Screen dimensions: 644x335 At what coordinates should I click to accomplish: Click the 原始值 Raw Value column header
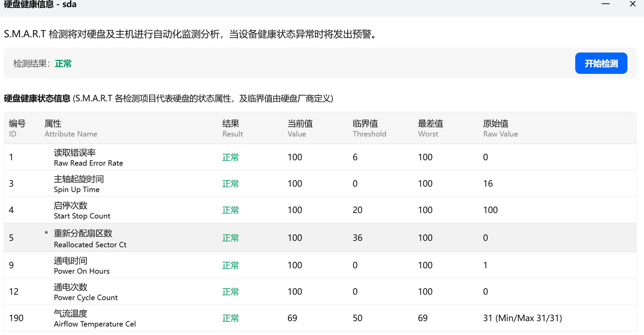click(x=500, y=128)
